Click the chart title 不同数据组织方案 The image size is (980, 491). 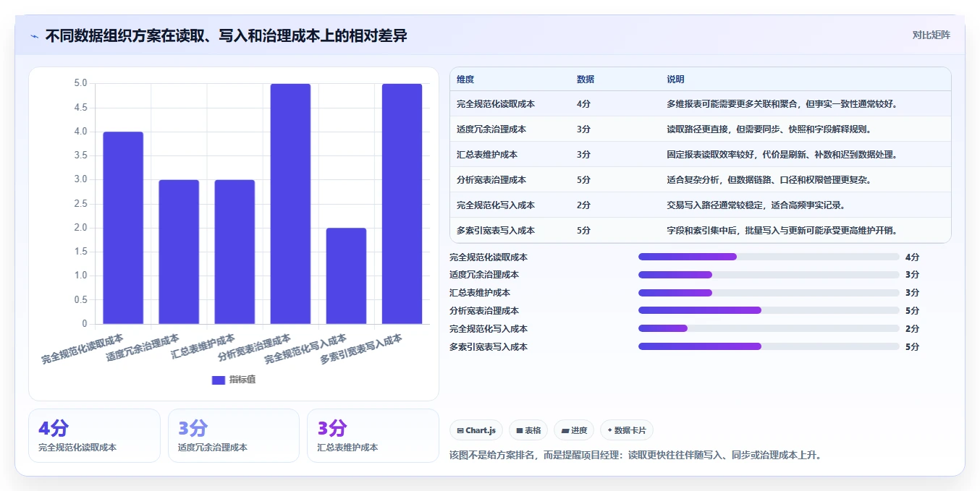point(226,35)
